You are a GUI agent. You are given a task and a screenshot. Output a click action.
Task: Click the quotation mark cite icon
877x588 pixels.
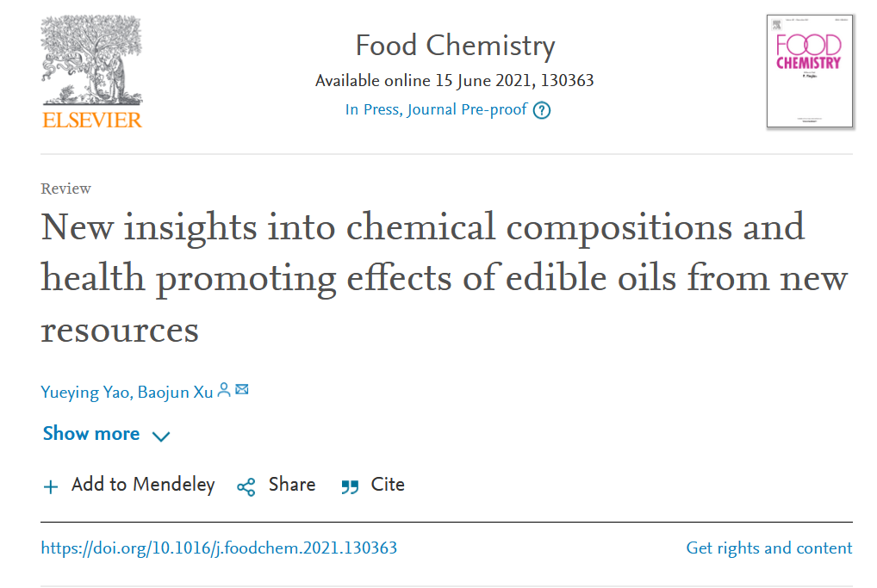350,486
